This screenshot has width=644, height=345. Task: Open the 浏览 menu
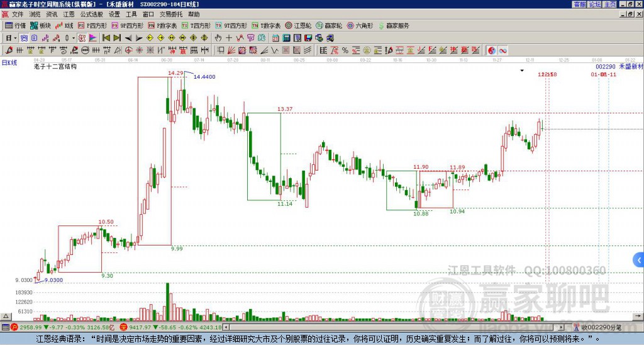35,14
